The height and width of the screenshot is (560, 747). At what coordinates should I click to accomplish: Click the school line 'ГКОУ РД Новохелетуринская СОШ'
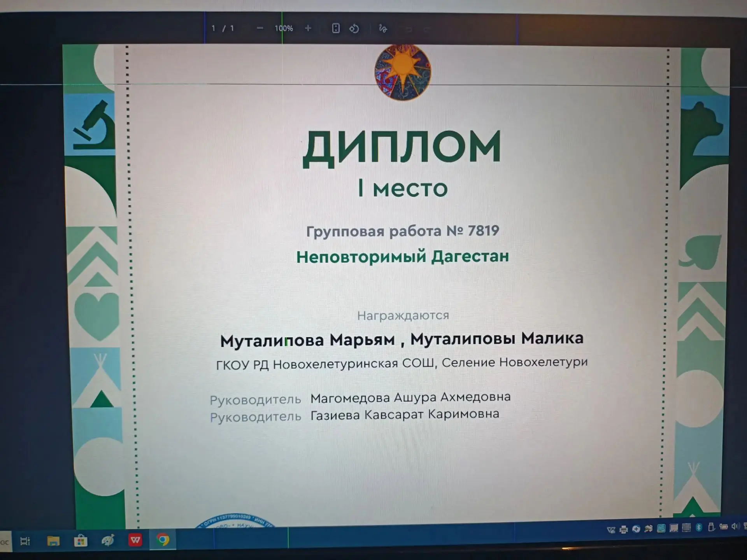pyautogui.click(x=325, y=364)
